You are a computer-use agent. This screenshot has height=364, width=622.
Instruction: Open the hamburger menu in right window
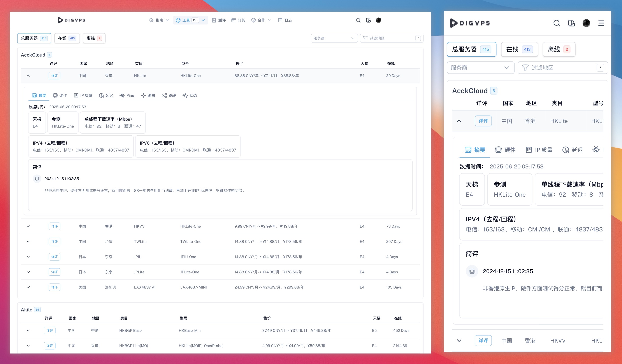(x=601, y=23)
